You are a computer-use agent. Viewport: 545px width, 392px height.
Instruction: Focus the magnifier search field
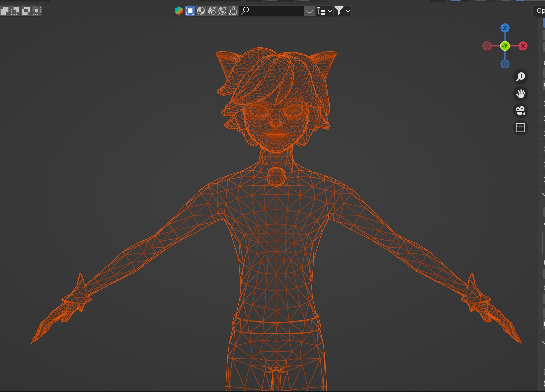click(x=271, y=11)
